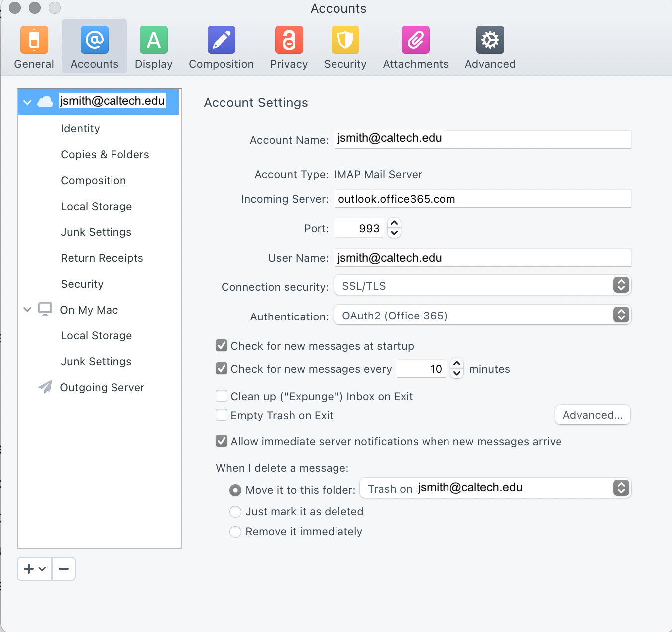This screenshot has height=632, width=672.
Task: Open the add account plus dropdown button
Action: 34,569
